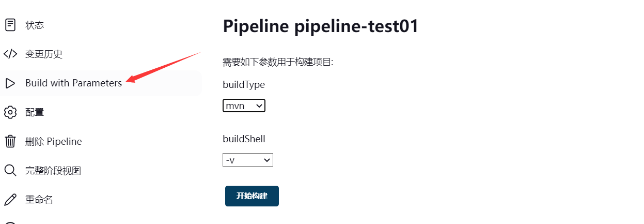Screen dimensions: 644x224
Task: Click the 重命名 pencil icon
Action: 10,199
